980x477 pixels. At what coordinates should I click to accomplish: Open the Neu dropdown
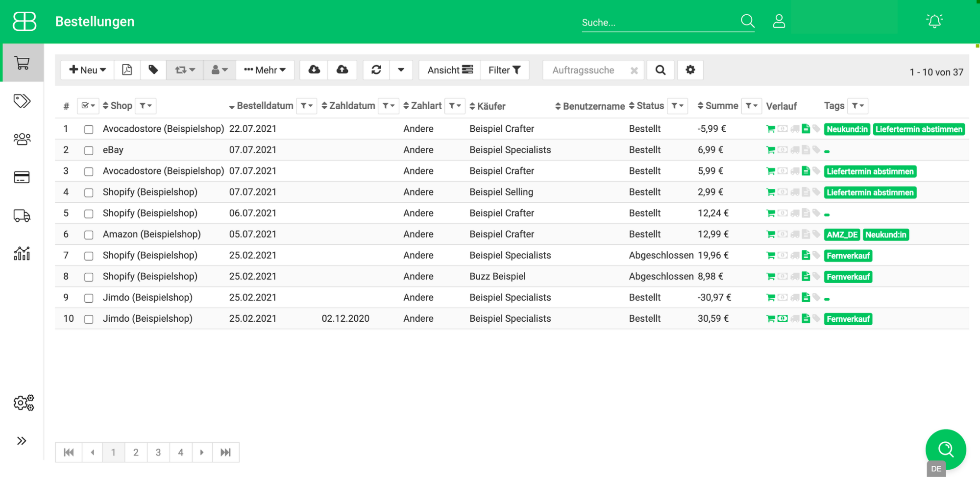(x=87, y=70)
